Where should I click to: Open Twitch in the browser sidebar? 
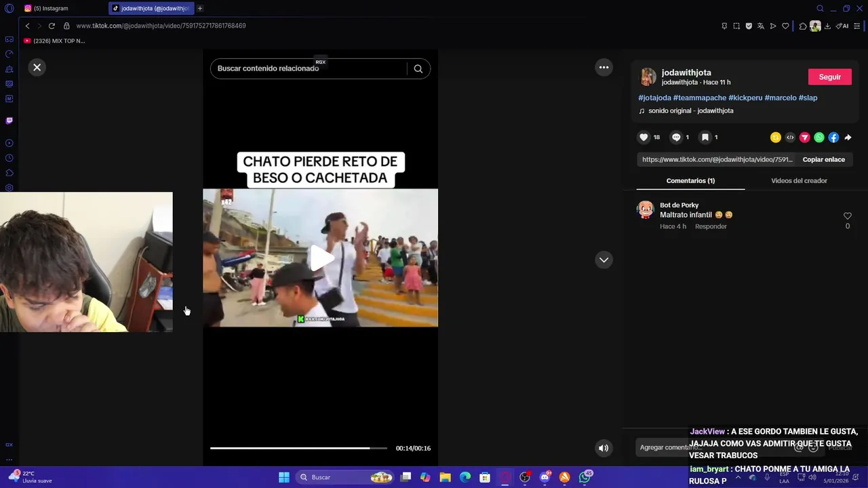coord(9,121)
